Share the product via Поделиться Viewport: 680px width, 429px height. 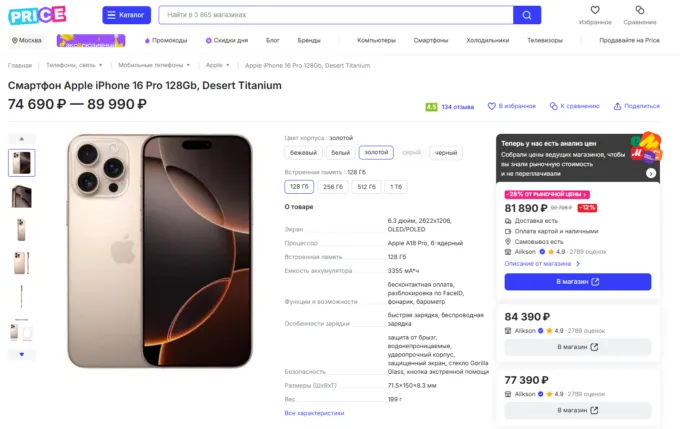[x=637, y=106]
